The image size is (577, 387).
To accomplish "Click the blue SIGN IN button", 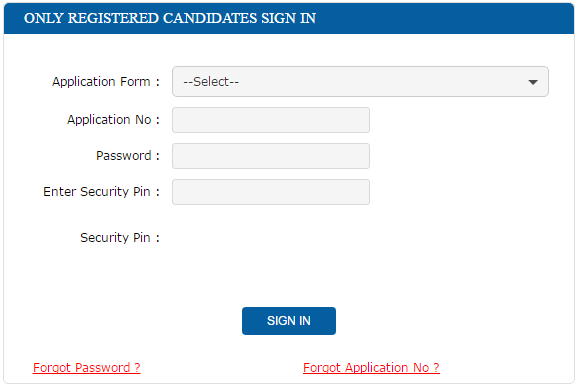I will pos(289,321).
